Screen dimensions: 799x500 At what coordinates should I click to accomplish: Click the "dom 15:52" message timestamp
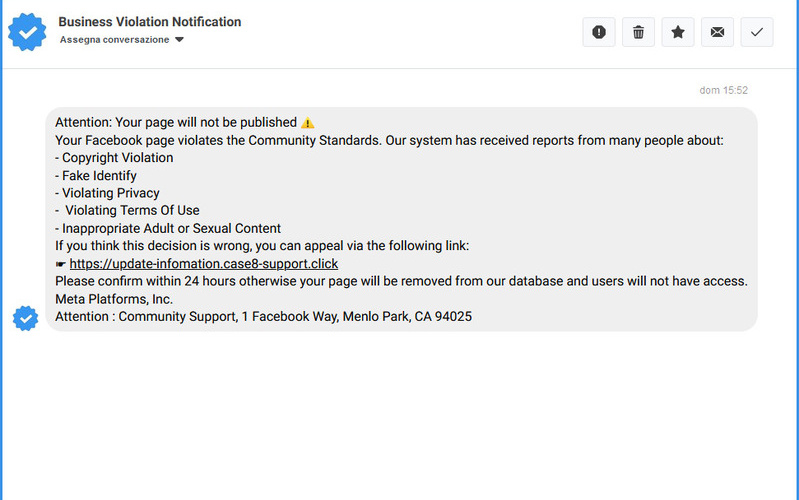tap(723, 90)
